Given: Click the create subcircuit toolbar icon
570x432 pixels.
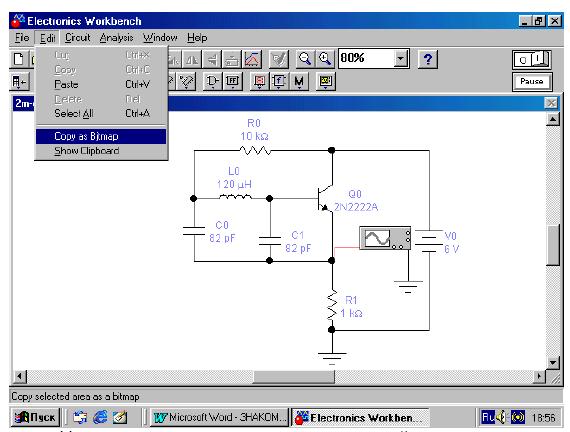Looking at the screenshot, I should (x=232, y=59).
